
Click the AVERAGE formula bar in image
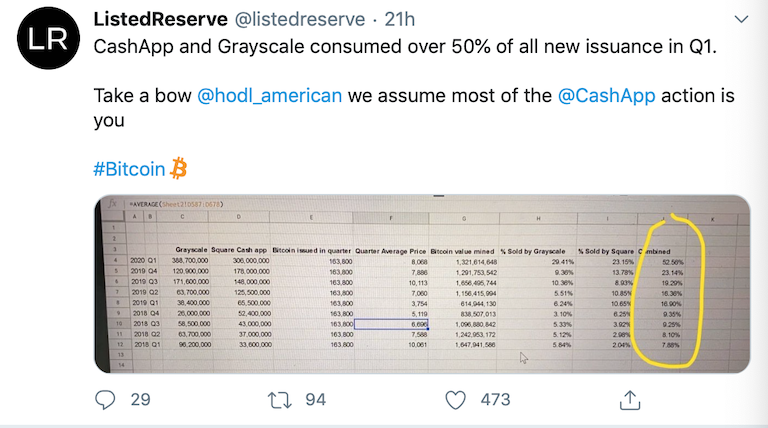[176, 204]
